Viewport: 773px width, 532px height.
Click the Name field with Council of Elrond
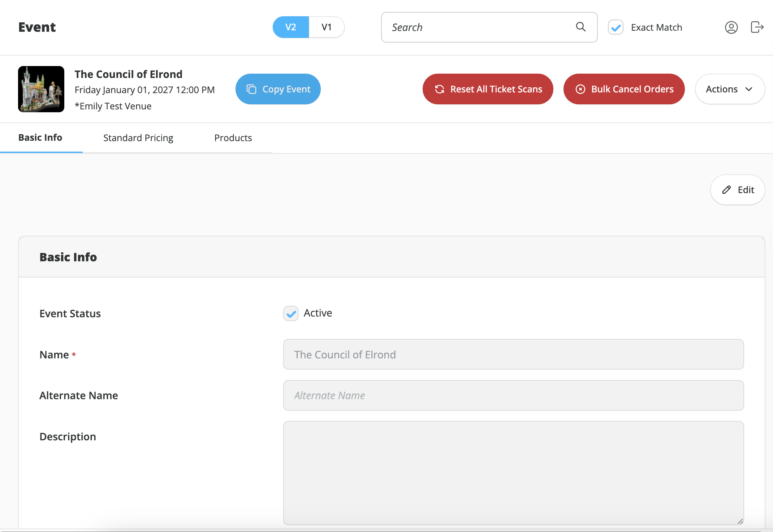[513, 354]
